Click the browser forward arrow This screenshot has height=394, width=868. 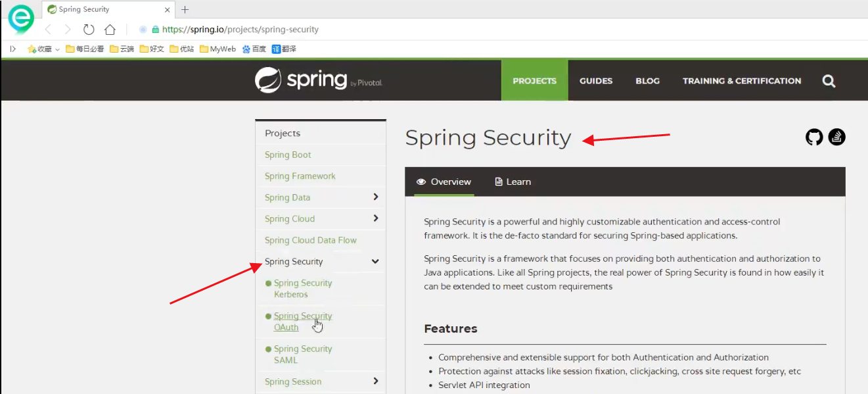pos(67,30)
